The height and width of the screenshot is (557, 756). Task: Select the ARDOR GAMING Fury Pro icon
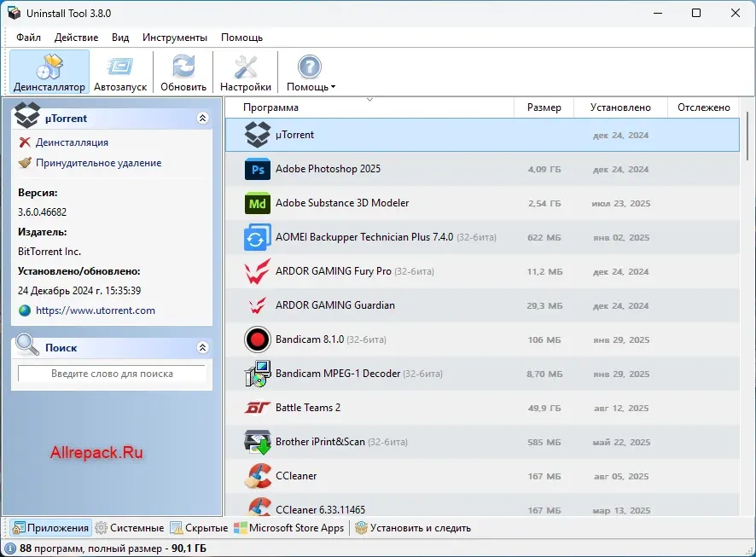coord(257,271)
